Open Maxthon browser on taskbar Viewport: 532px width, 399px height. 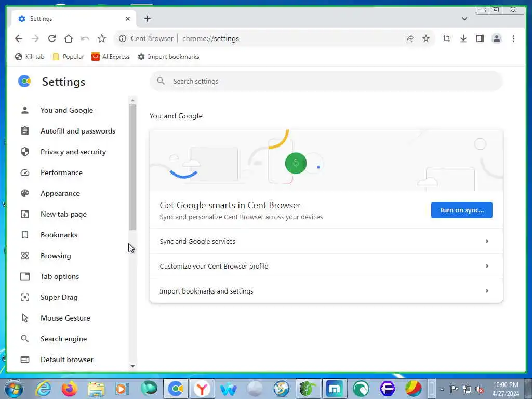click(x=335, y=389)
